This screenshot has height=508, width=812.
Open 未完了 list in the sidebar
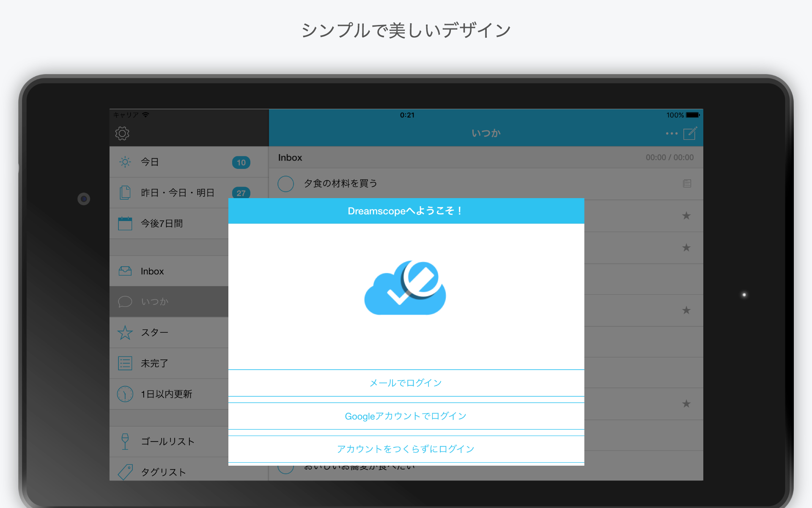pos(169,363)
